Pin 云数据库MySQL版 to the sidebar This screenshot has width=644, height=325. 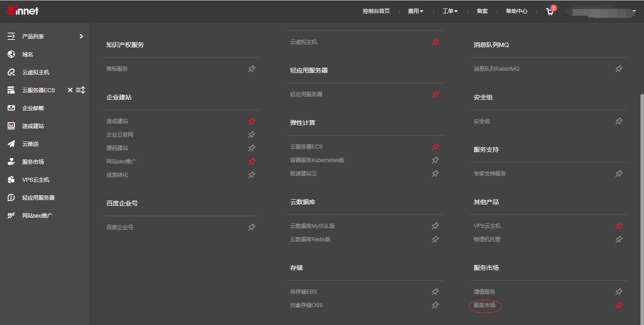coord(435,226)
